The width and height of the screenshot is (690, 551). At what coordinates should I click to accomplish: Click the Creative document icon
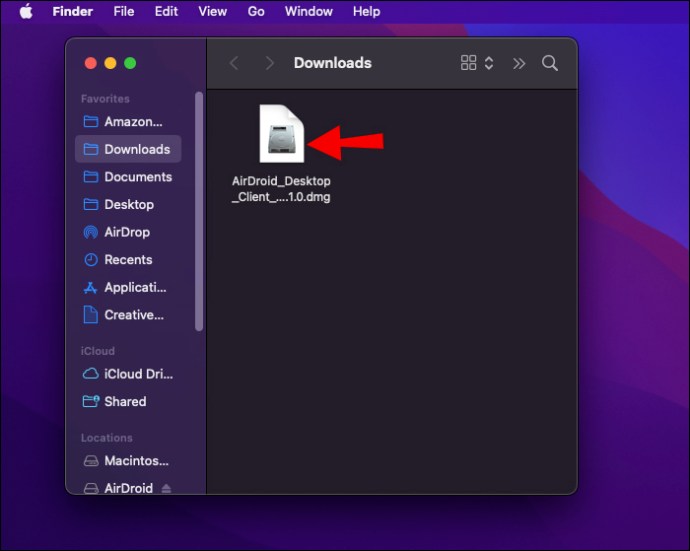tap(91, 315)
